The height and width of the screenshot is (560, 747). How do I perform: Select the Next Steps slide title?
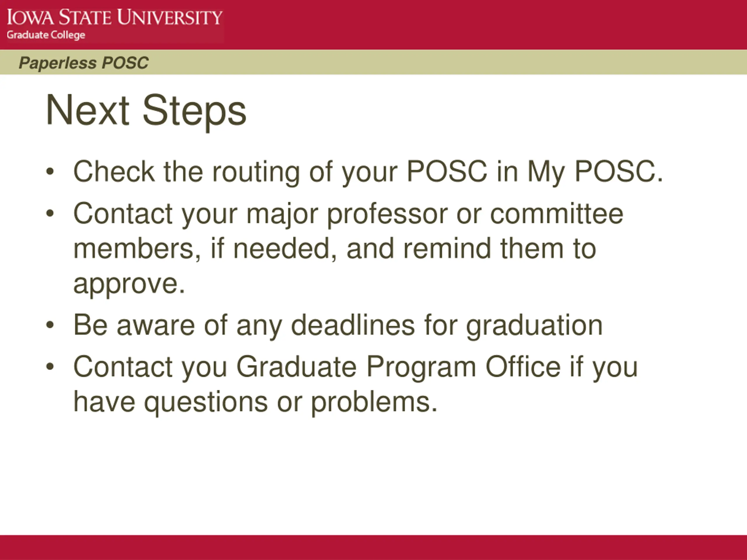point(146,110)
